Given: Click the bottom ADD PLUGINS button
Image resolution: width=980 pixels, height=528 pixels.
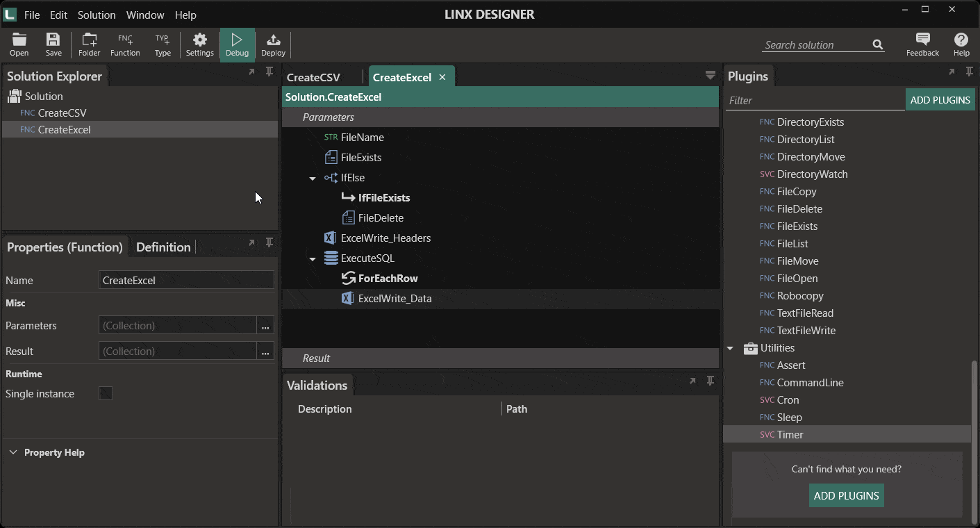Looking at the screenshot, I should 846,495.
